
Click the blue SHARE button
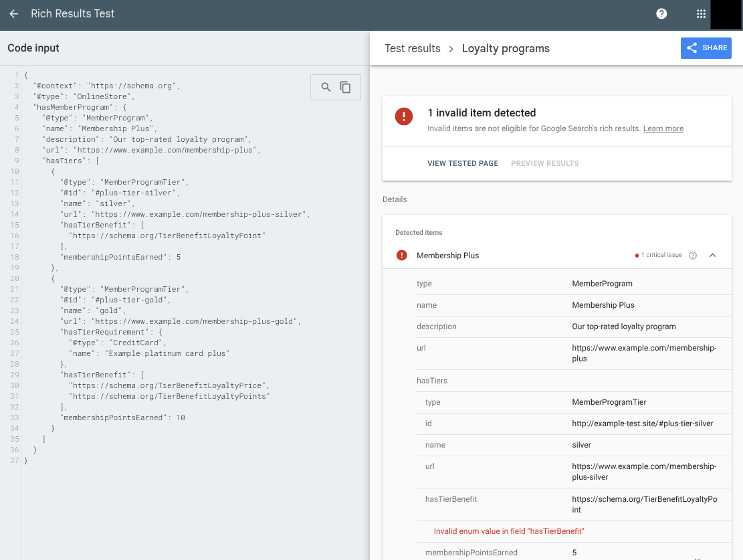[706, 48]
